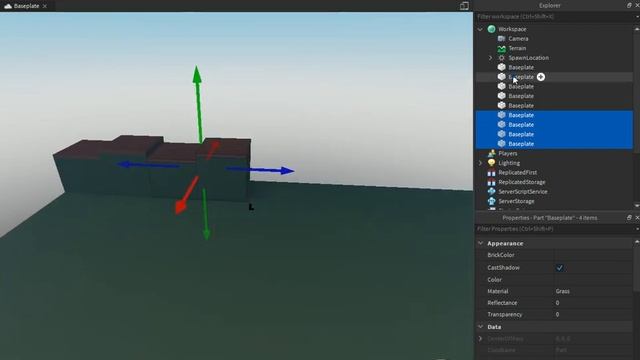Select SpawnLocation in the Explorer

tap(529, 58)
